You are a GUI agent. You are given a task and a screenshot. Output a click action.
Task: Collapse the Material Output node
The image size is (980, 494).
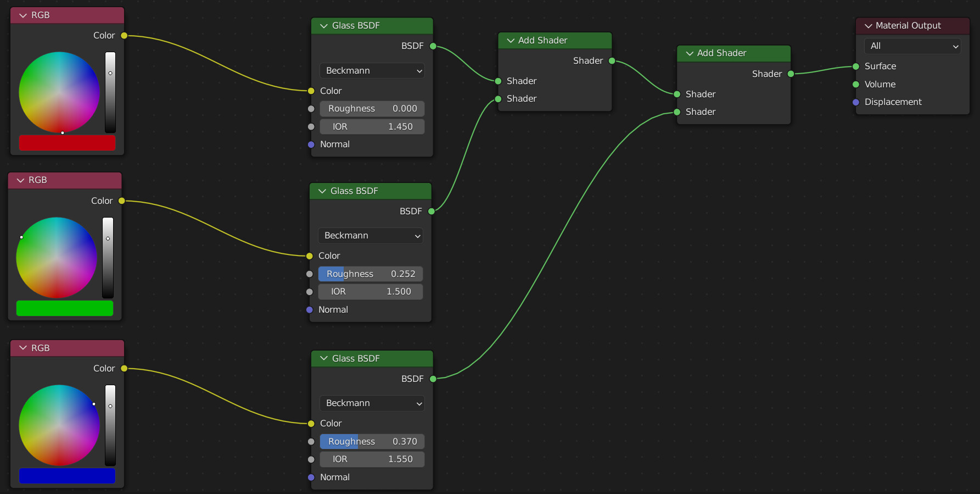[x=869, y=26]
